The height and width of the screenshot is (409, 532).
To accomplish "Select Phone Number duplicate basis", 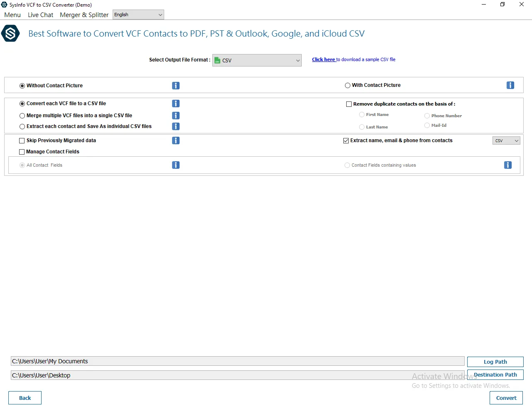I will click(x=427, y=116).
